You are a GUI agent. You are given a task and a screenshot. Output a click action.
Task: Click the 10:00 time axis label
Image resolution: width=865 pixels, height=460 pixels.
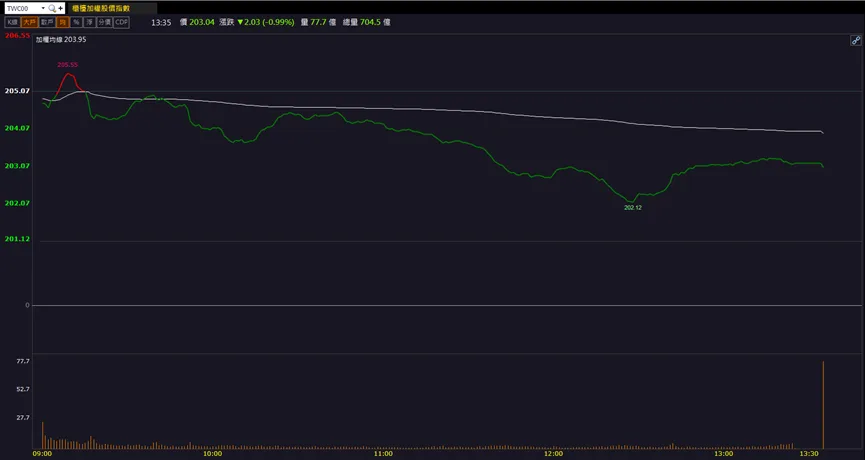213,454
